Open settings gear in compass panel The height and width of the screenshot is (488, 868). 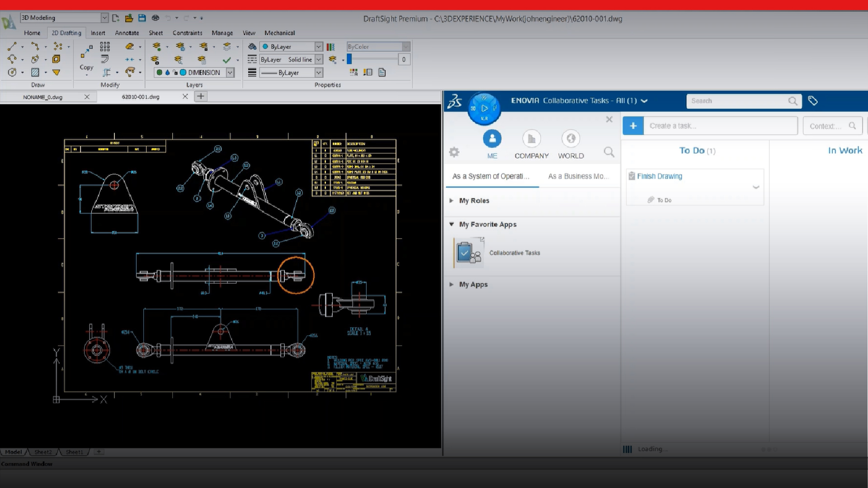point(454,152)
